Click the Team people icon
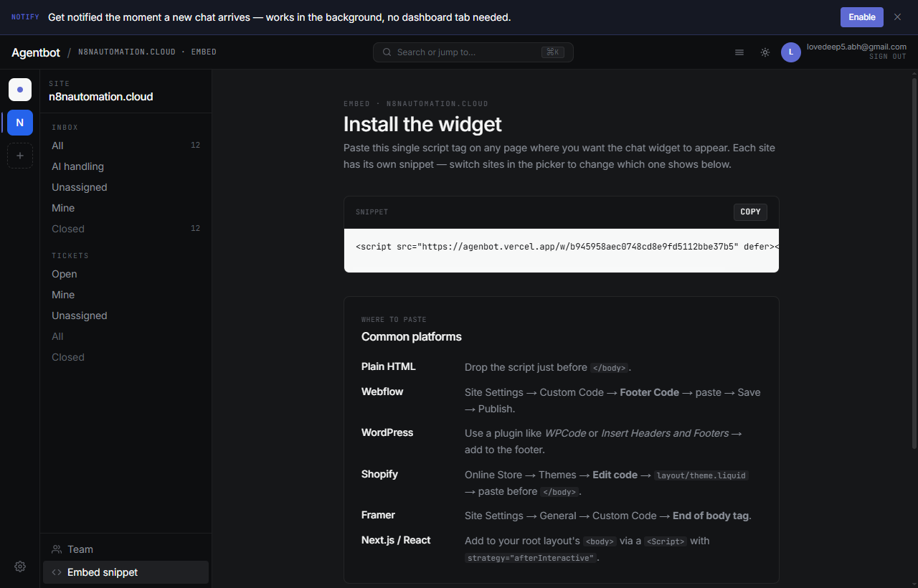Viewport: 918px width, 588px height. point(57,549)
